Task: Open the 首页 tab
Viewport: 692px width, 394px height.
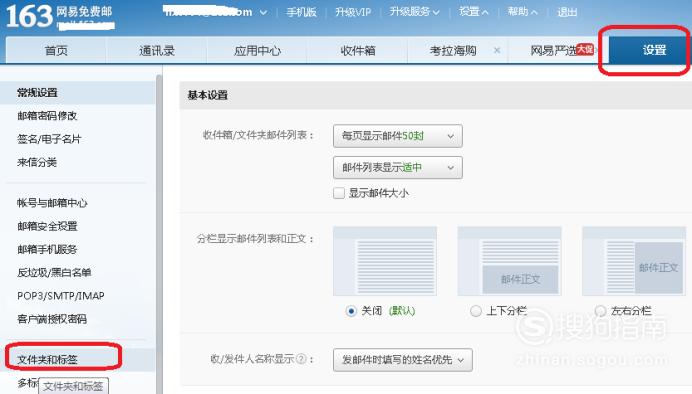Action: pos(56,51)
